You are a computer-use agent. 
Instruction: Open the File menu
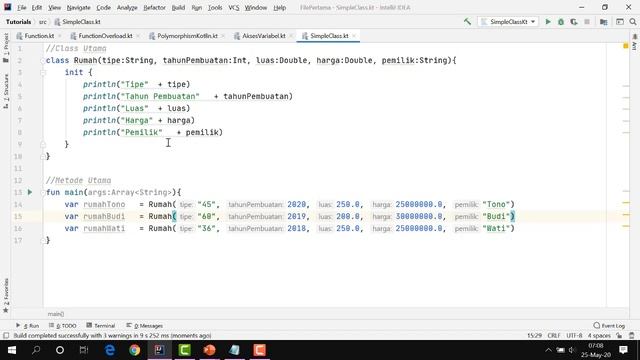click(22, 7)
